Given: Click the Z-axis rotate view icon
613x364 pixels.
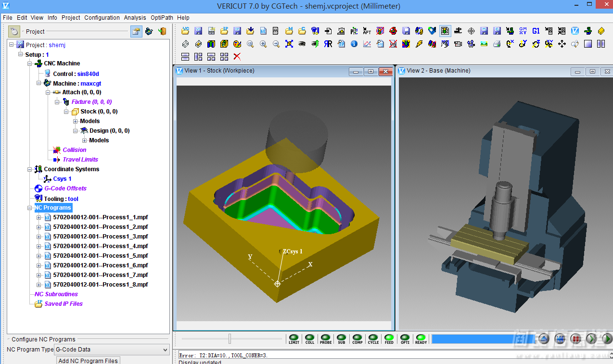Looking at the screenshot, I should click(x=536, y=44).
